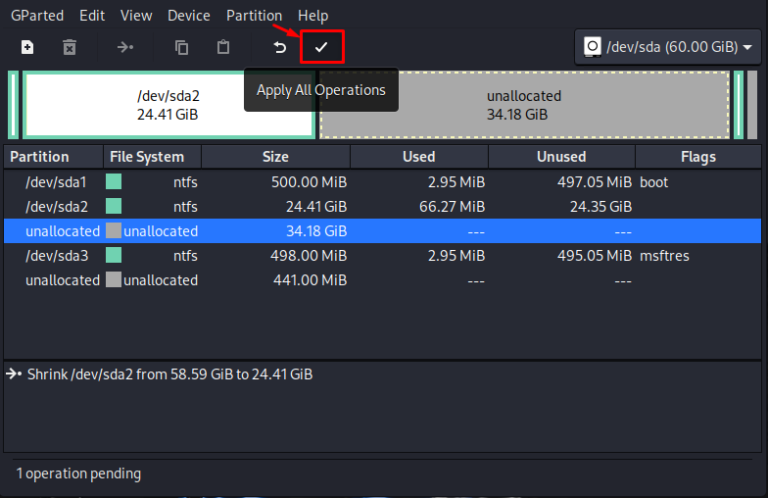Sort by Flags column header

[x=698, y=157]
